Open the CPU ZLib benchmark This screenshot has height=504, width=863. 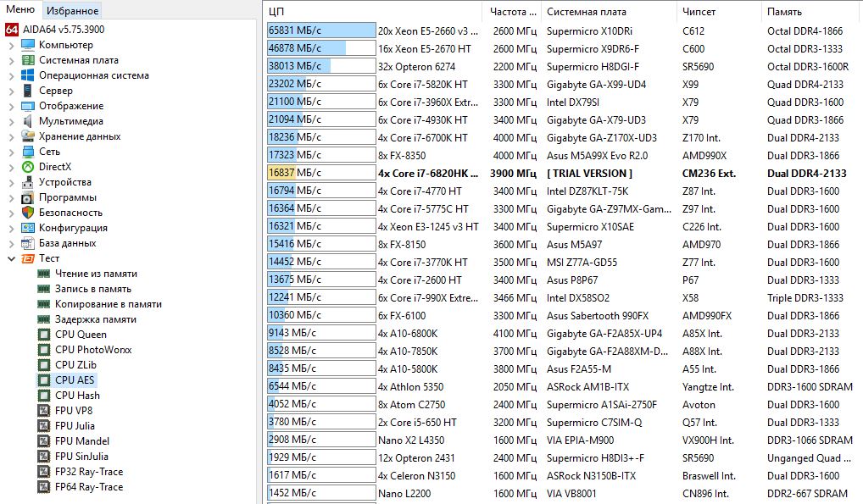click(x=75, y=365)
